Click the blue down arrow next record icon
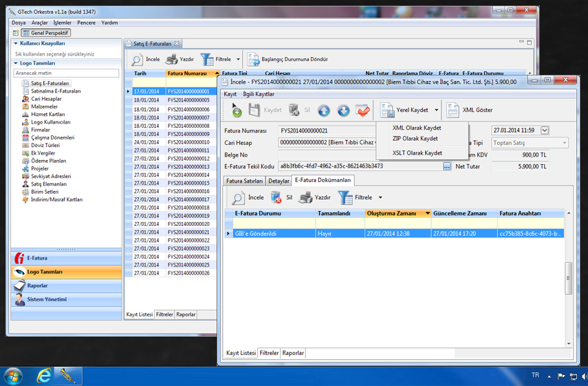This screenshot has height=386, width=588. pos(343,110)
